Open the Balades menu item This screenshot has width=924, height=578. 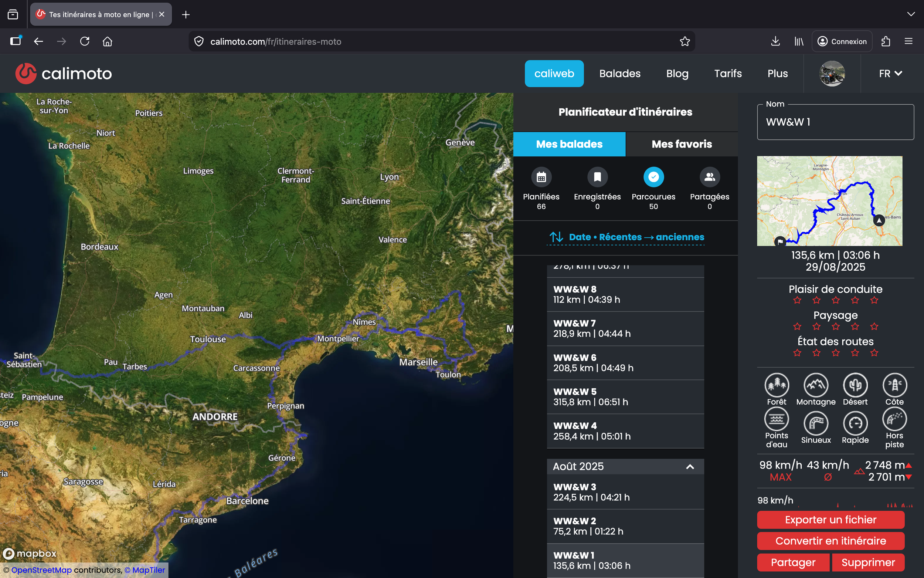coord(619,73)
